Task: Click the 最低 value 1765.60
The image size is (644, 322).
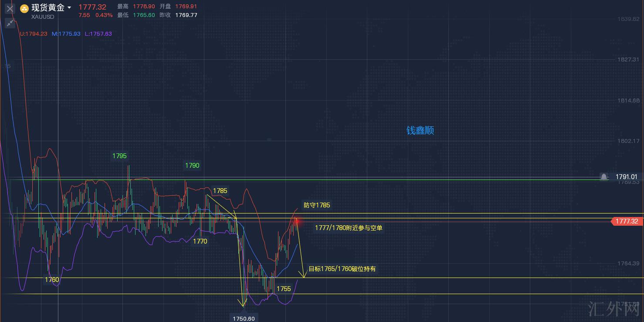Action: tap(144, 15)
